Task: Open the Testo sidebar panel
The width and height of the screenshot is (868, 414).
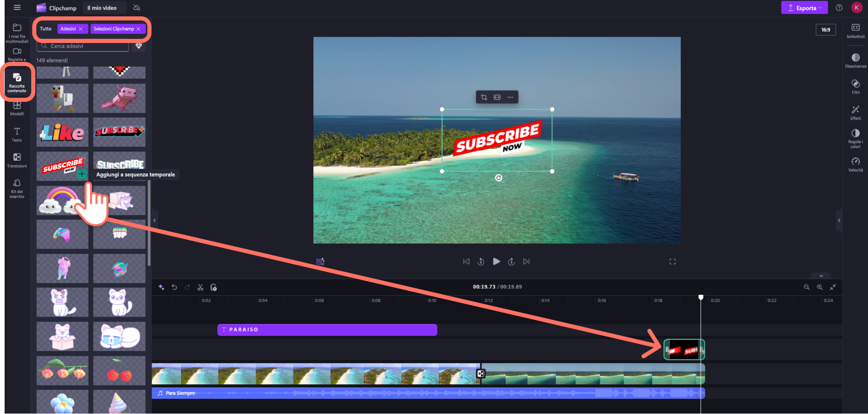Action: [x=17, y=135]
